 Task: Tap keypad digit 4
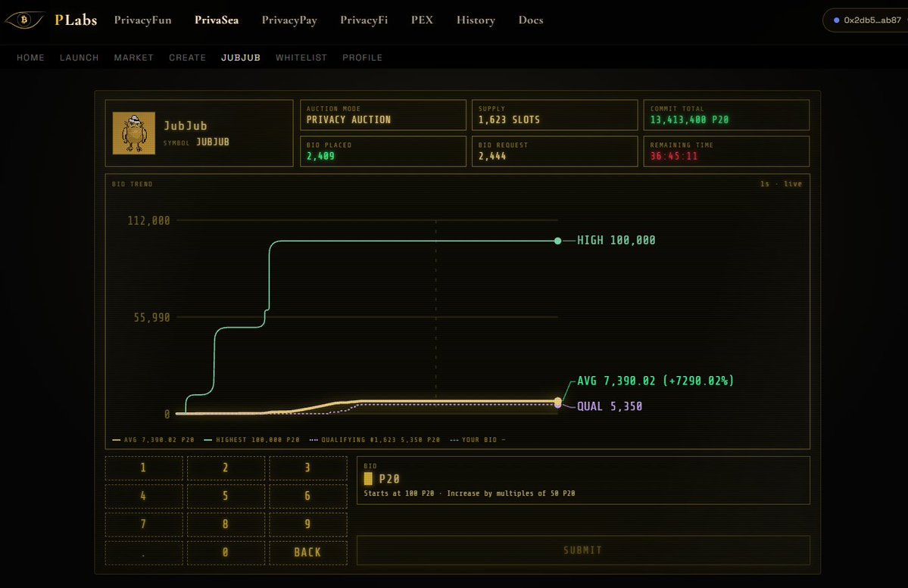pos(144,496)
